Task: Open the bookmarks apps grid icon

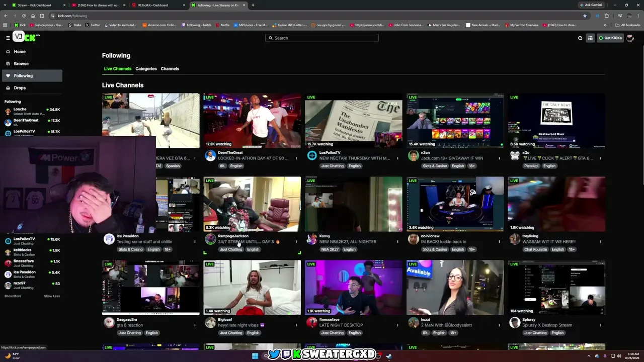Action: tap(6, 25)
